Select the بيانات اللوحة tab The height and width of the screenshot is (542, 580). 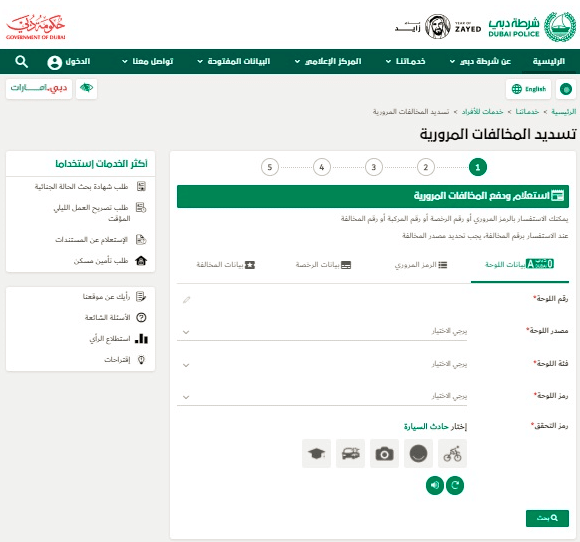519,264
